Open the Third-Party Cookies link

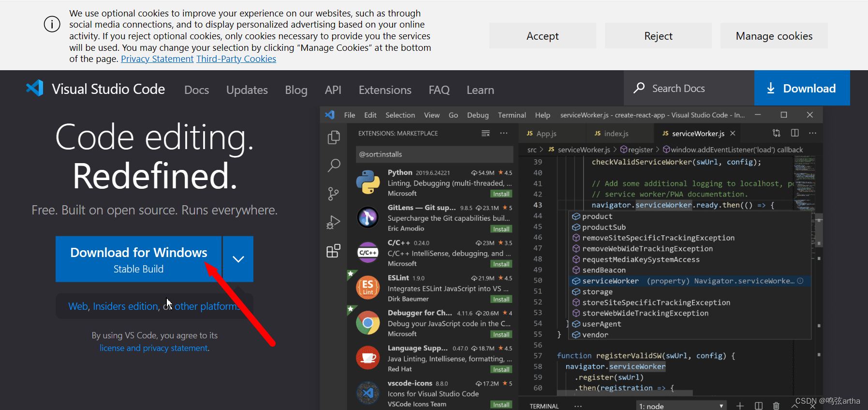[x=236, y=59]
